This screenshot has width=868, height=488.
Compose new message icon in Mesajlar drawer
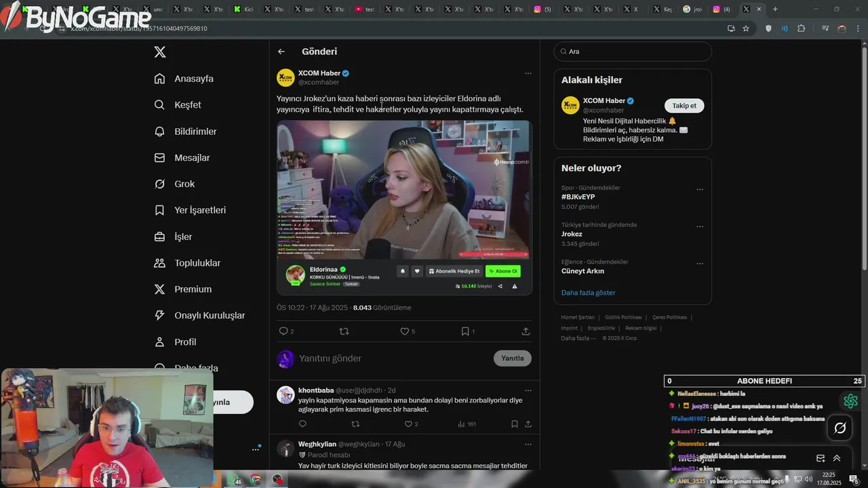[821, 458]
